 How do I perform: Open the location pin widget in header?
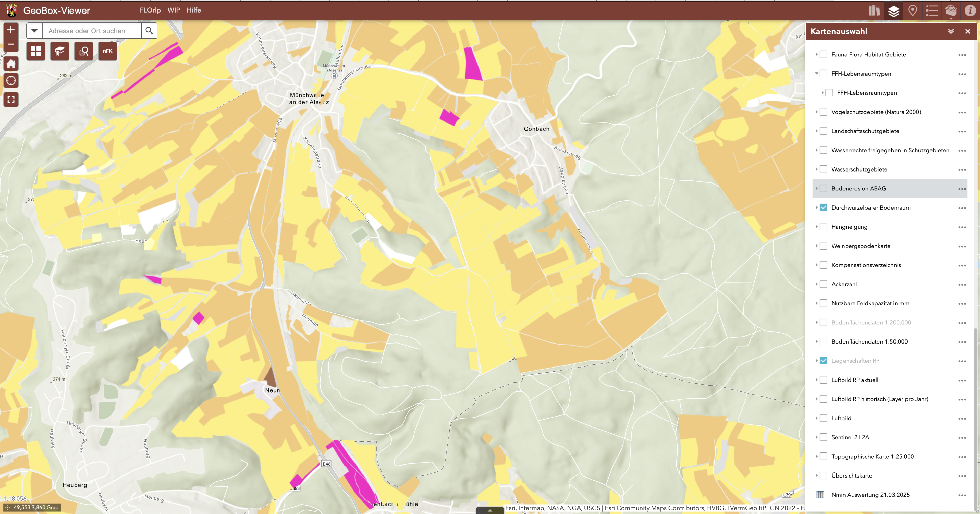(913, 10)
